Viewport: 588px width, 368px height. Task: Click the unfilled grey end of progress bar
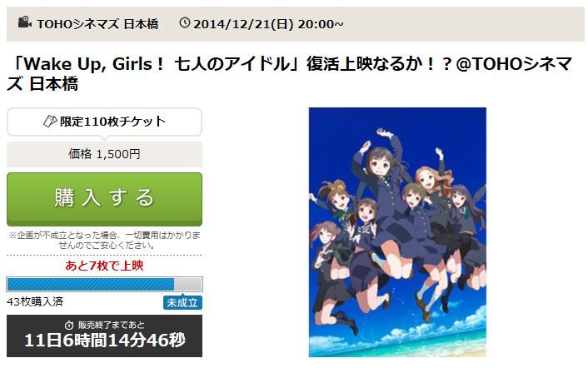(188, 284)
